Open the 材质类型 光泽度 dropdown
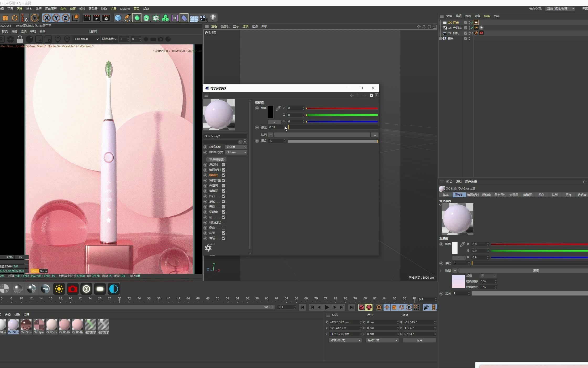 [x=236, y=147]
